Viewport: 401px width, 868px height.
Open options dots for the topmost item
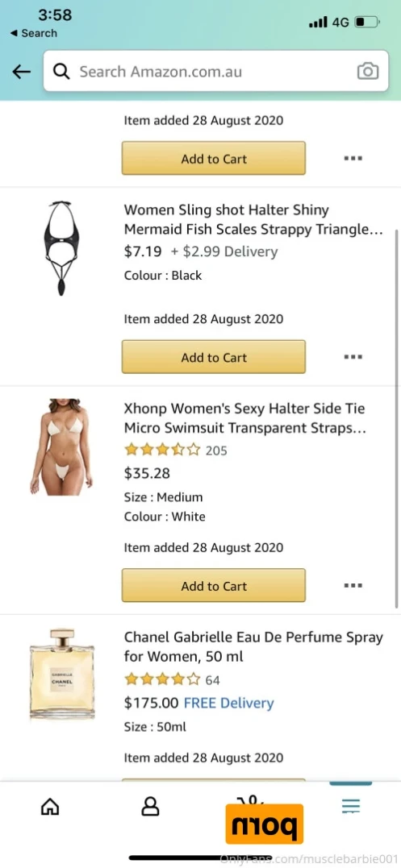(x=353, y=158)
